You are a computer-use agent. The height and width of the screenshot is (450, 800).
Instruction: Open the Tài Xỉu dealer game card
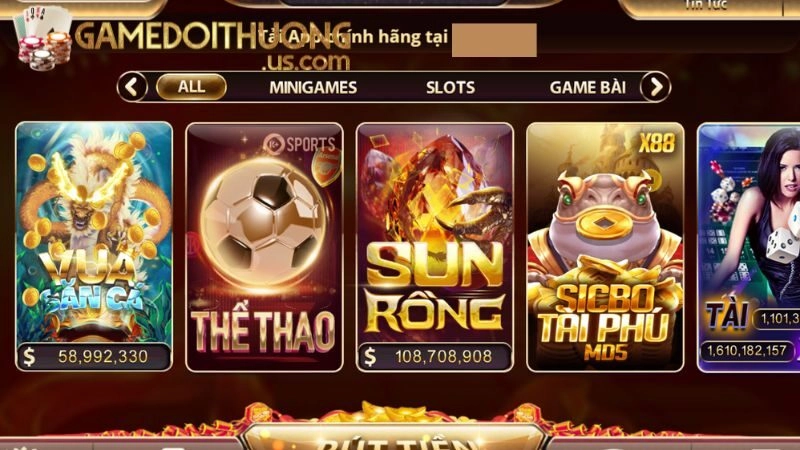[x=748, y=247]
